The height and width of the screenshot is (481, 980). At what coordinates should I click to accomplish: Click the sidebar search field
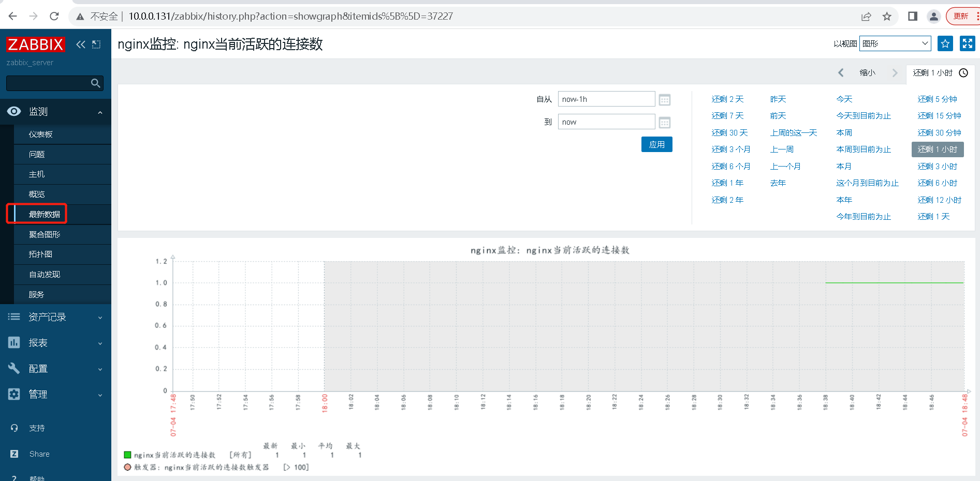coord(49,83)
